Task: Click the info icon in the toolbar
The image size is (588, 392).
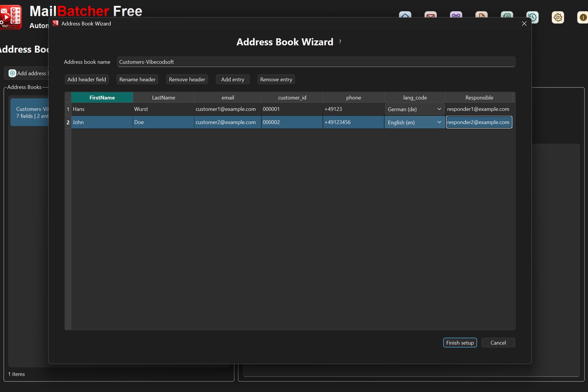Action: 583,17
